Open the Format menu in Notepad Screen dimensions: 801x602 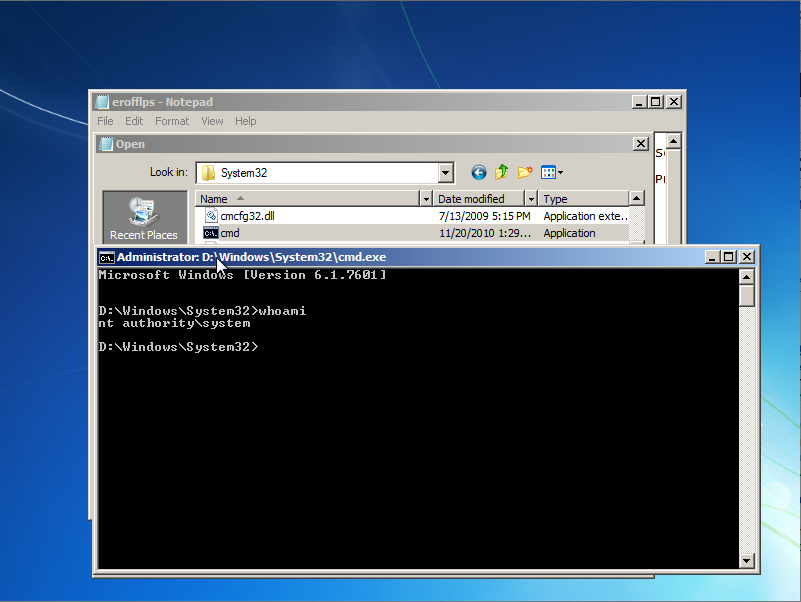coord(172,121)
